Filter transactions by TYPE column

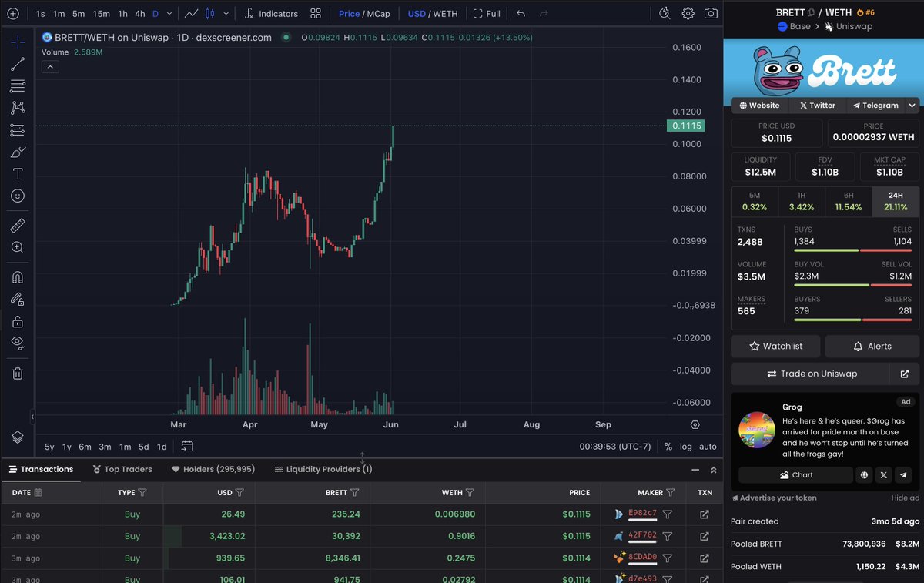coord(142,493)
